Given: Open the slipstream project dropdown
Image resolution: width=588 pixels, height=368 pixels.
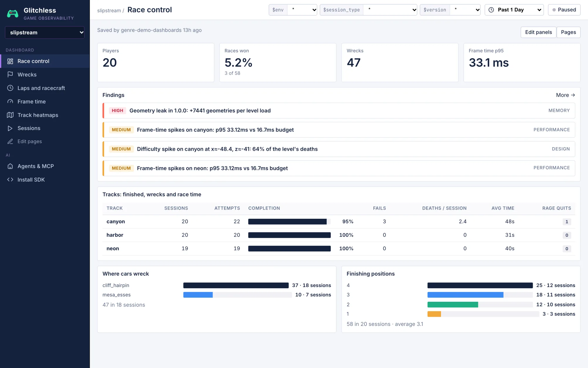Looking at the screenshot, I should pos(45,32).
